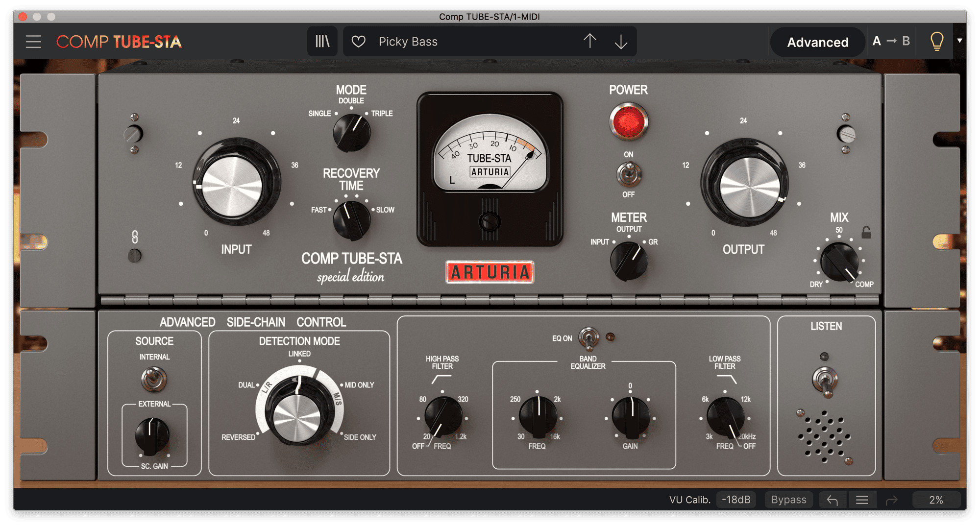The image size is (980, 527).
Task: Expand the dropdown arrow beside the light bulb
Action: click(x=959, y=41)
